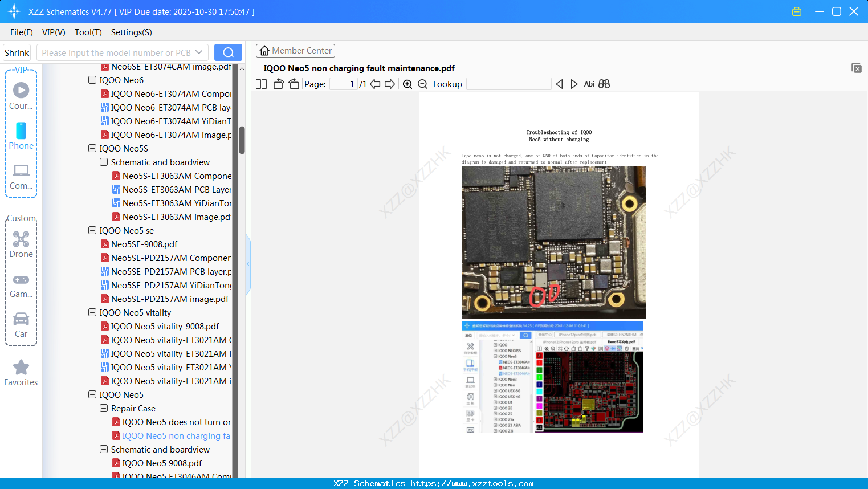Screen dimensions: 868x489
Task: Click the Member Center button
Action: pos(295,51)
